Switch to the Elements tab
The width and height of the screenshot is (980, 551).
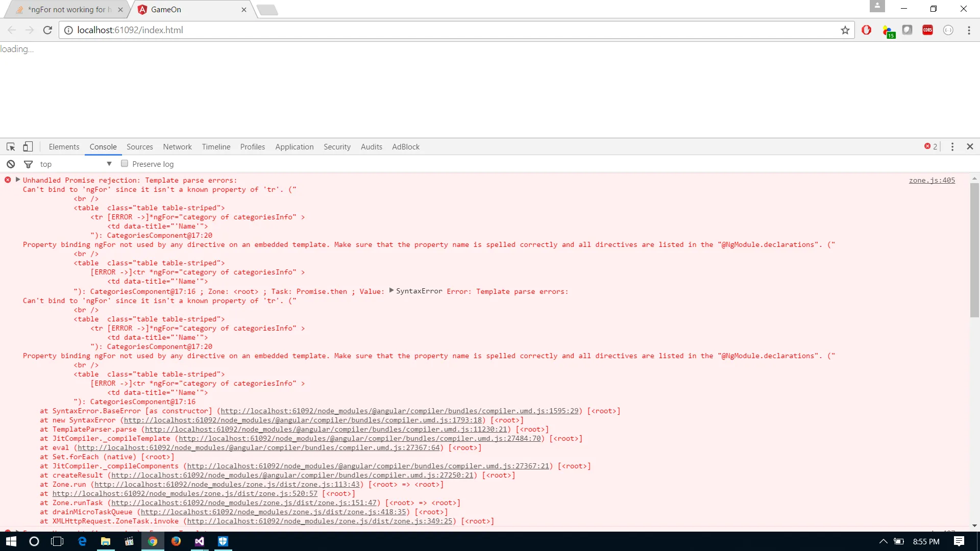tap(64, 147)
